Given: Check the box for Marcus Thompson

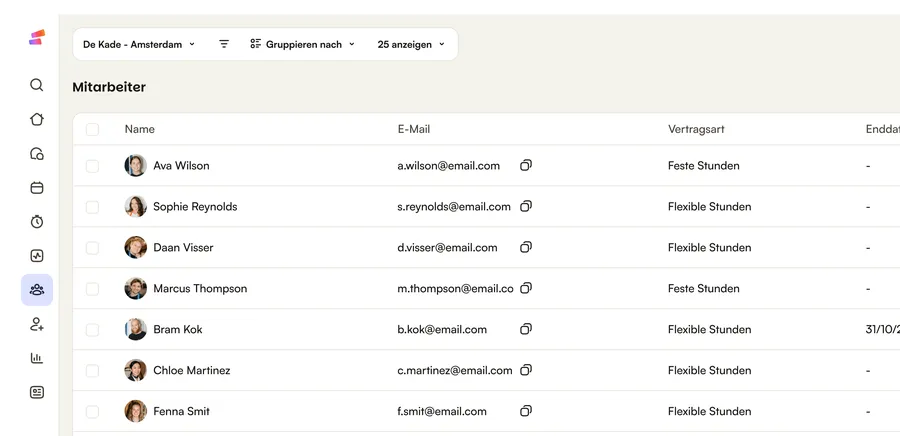Looking at the screenshot, I should (92, 289).
